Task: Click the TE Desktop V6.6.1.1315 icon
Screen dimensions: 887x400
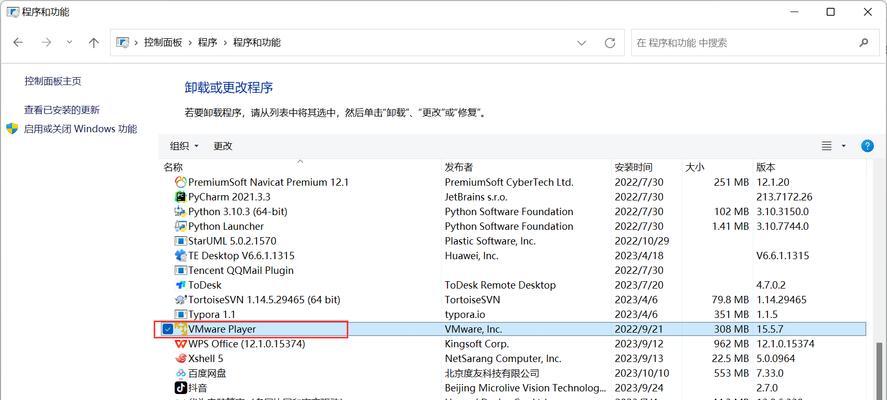Action: (180, 256)
